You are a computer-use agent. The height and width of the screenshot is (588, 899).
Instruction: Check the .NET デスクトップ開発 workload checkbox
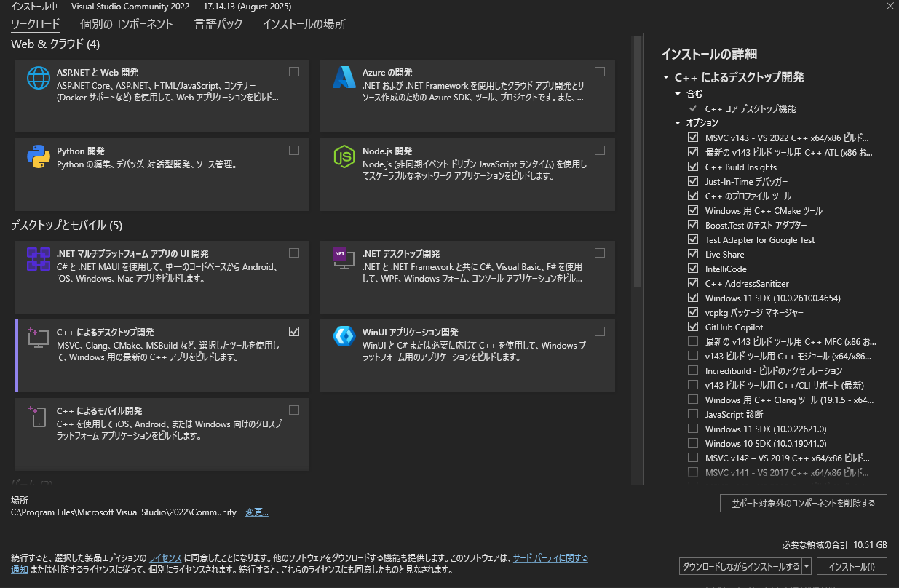coord(600,253)
